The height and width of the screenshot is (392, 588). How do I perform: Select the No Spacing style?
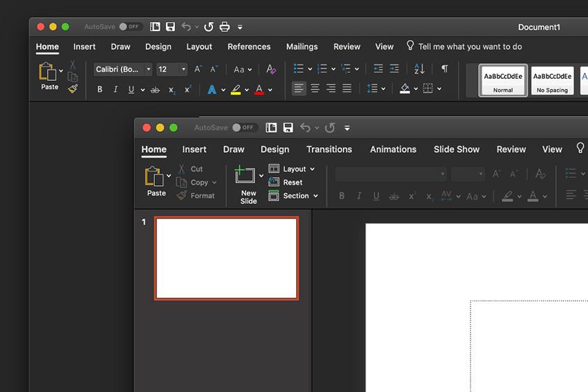point(552,81)
